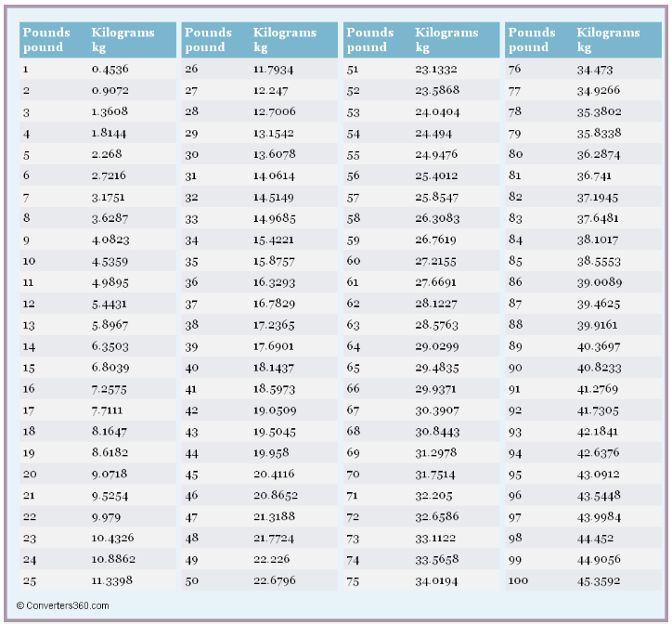Click the 24.9476 kg cell
This screenshot has height=624, width=672.
pyautogui.click(x=436, y=154)
